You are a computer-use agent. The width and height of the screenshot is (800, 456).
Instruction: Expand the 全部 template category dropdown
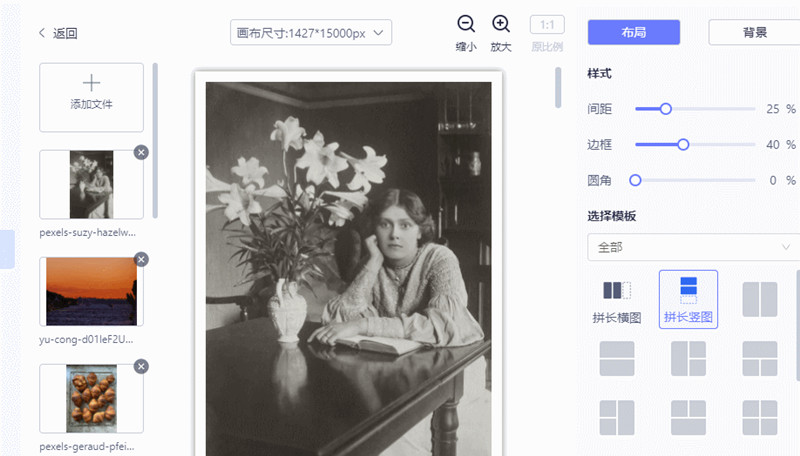(x=692, y=247)
